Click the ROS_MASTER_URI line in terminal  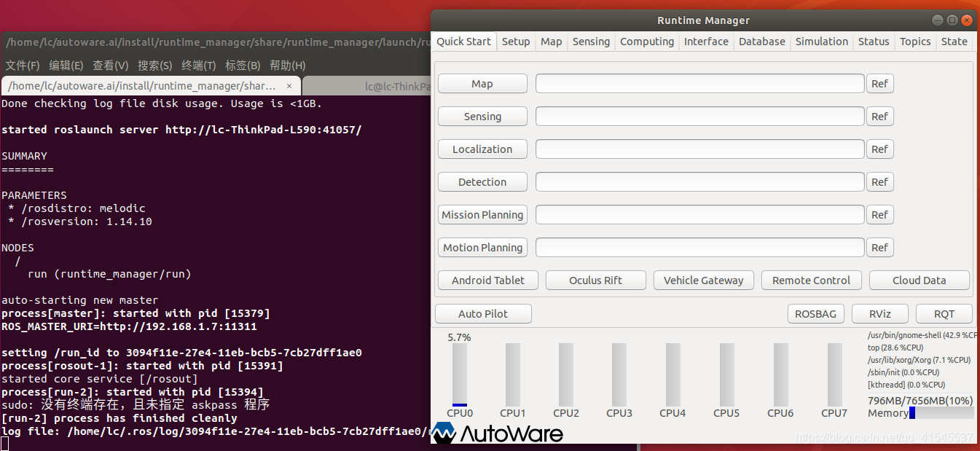[x=129, y=326]
